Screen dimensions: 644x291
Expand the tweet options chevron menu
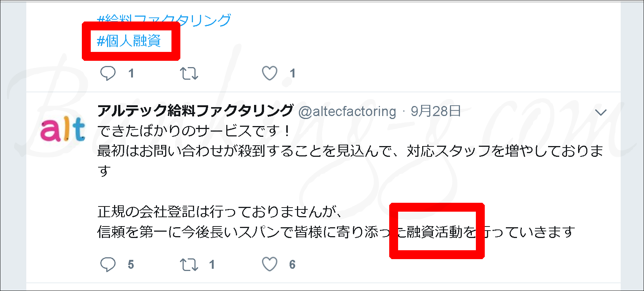(601, 112)
